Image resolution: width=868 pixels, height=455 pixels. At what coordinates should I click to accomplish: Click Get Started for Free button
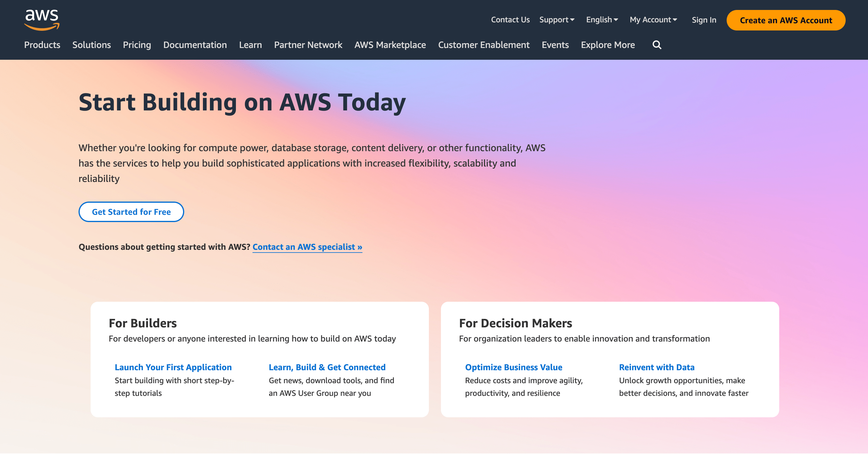tap(131, 212)
